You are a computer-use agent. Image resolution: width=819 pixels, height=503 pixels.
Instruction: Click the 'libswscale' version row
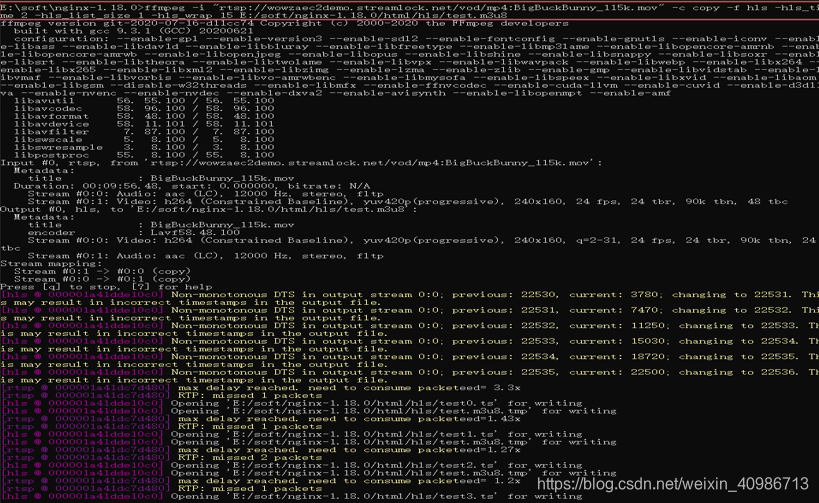tap(144, 139)
